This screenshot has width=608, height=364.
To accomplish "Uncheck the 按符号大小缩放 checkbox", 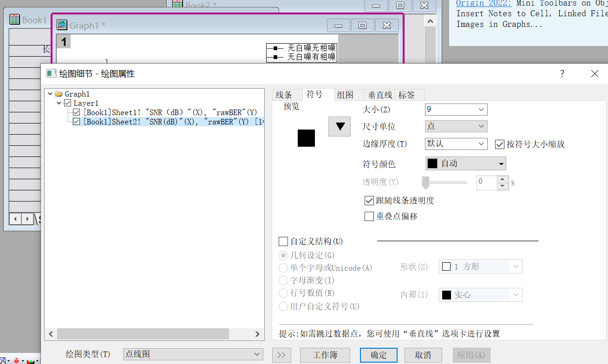I will 499,144.
